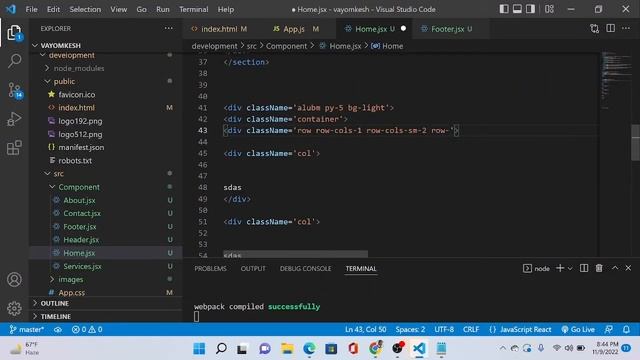This screenshot has height=360, width=640.
Task: Switch to the Footer.jsx editor tab
Action: [451, 29]
